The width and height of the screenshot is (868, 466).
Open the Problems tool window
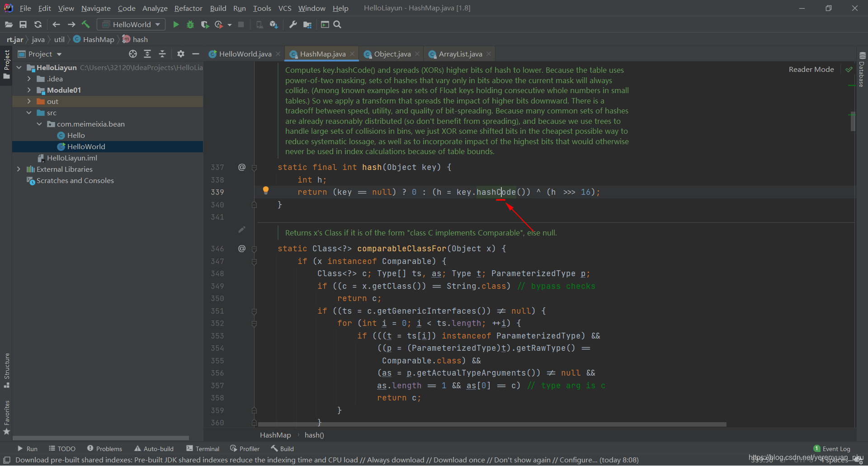point(104,449)
